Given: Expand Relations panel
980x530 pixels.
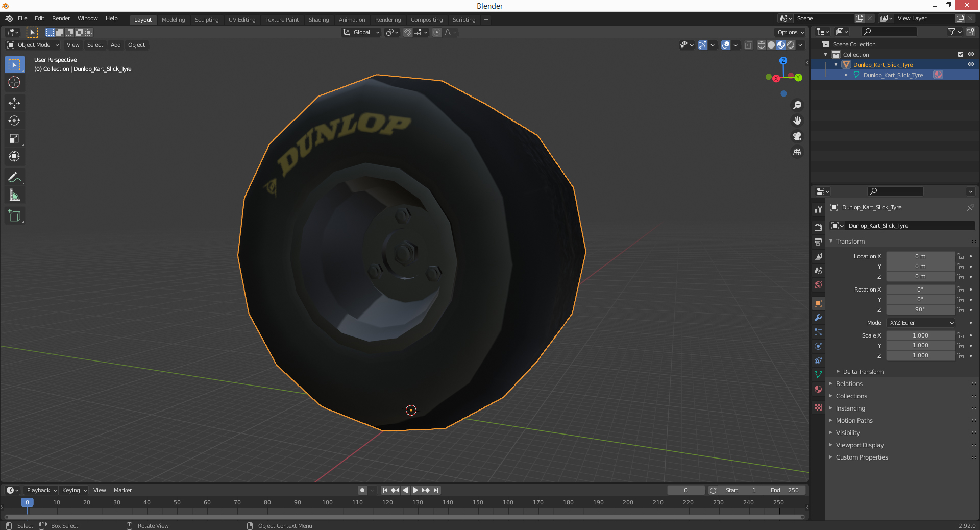Looking at the screenshot, I should pyautogui.click(x=849, y=384).
